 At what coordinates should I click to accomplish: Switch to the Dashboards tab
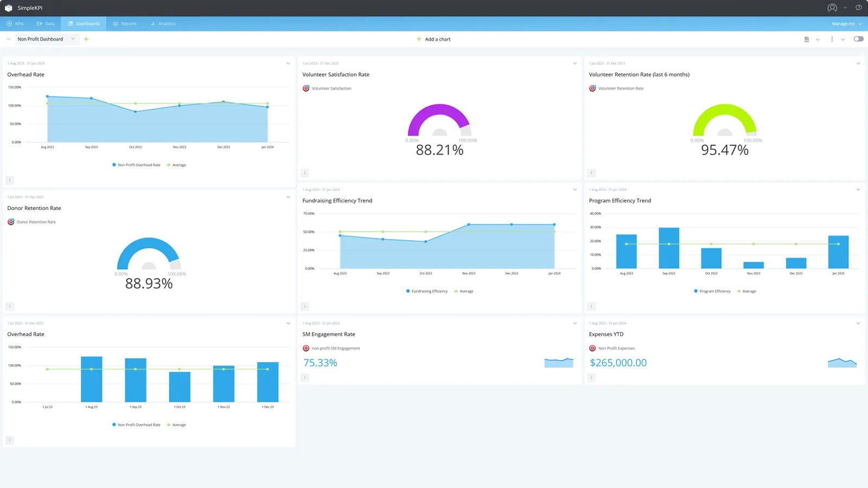(x=84, y=23)
